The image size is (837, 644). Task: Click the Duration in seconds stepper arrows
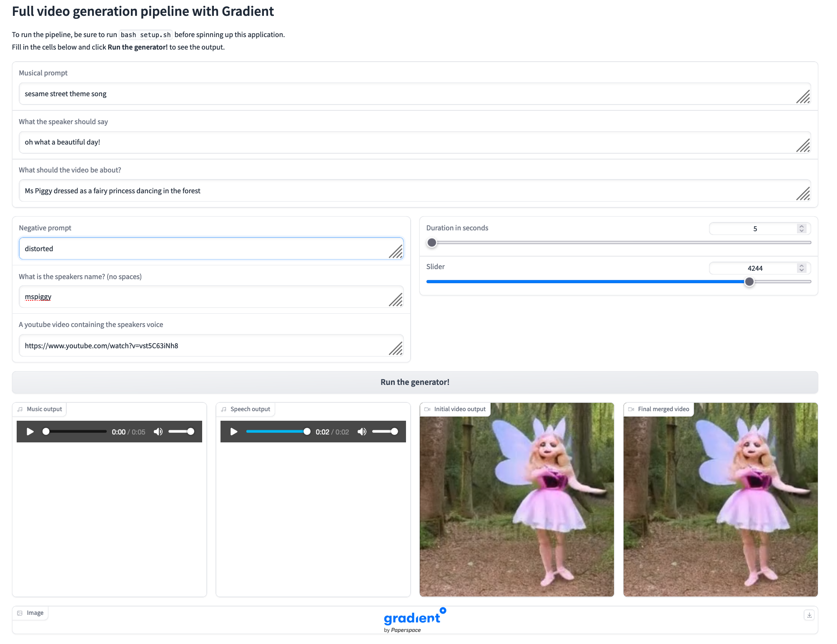[x=801, y=228]
